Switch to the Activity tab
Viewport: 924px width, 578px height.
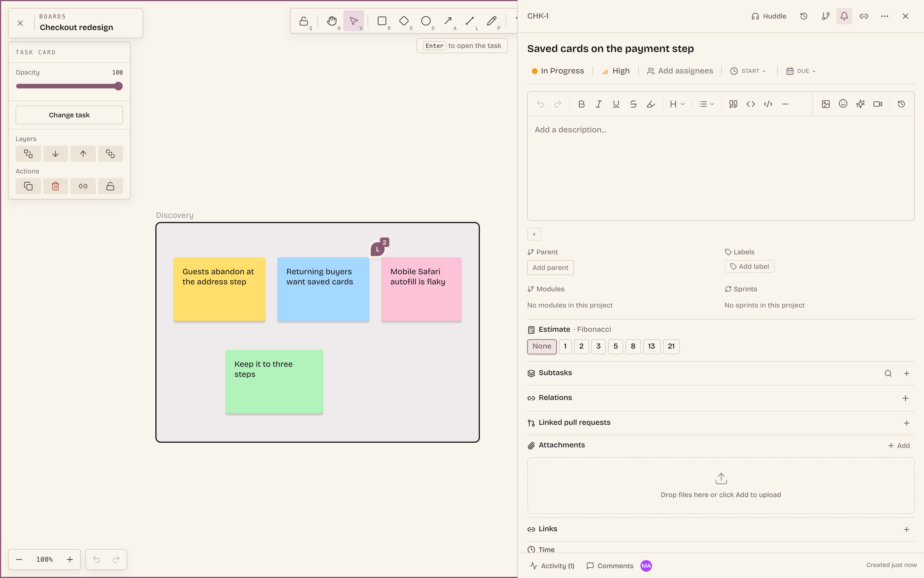pyautogui.click(x=552, y=566)
